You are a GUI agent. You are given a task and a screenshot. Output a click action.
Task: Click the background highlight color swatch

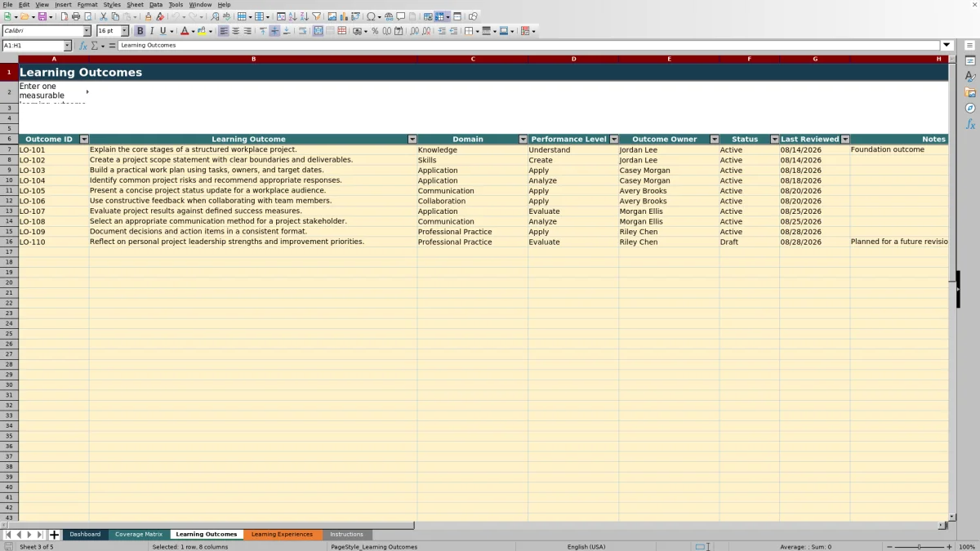click(x=202, y=31)
